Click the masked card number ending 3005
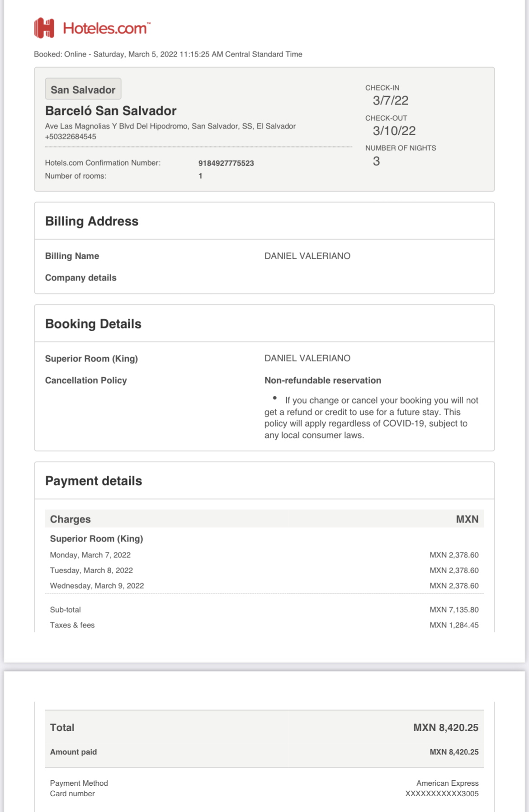The width and height of the screenshot is (529, 812). point(442,793)
